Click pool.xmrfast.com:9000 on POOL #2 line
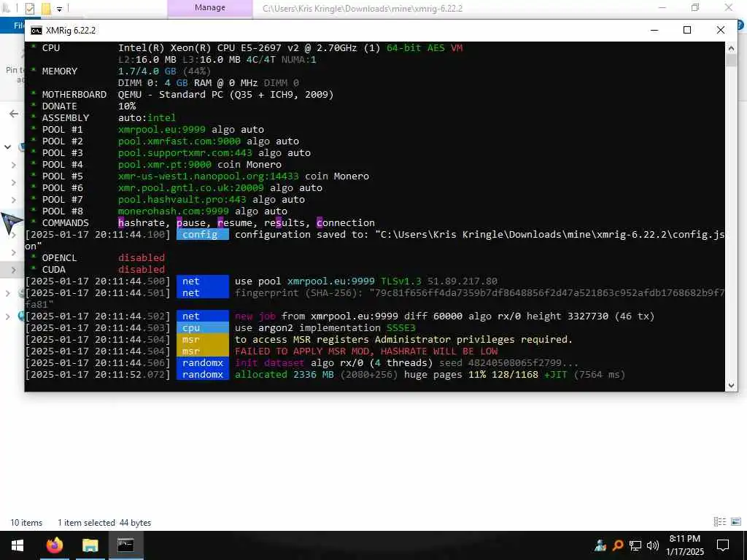This screenshot has height=560, width=747. pos(179,141)
